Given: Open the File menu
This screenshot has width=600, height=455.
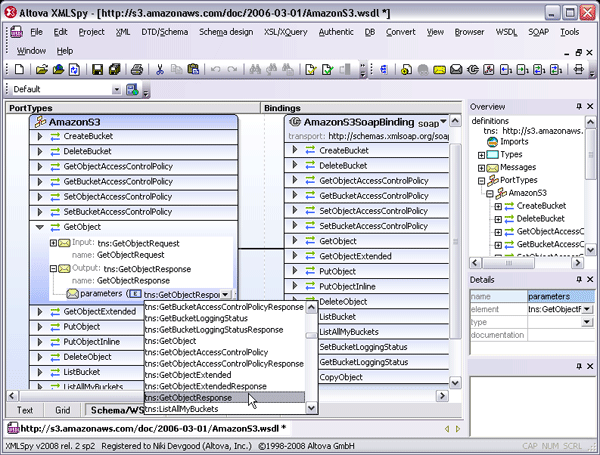Looking at the screenshot, I should point(36,32).
